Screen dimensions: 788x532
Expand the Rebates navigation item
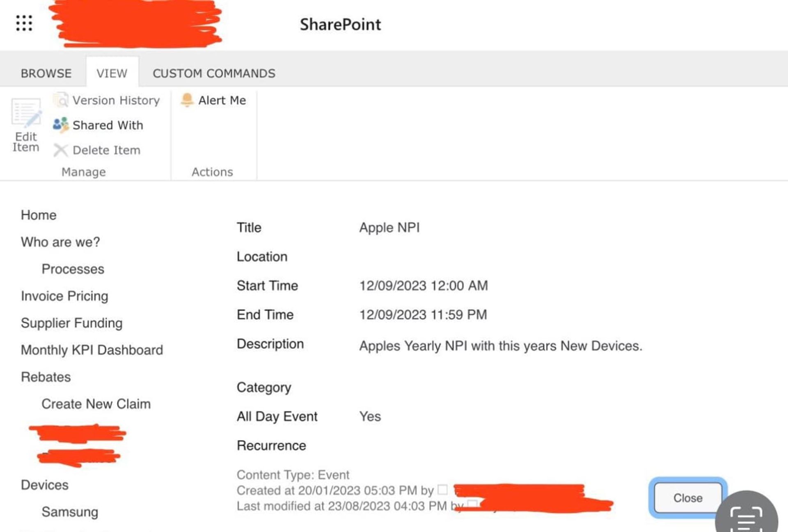45,376
